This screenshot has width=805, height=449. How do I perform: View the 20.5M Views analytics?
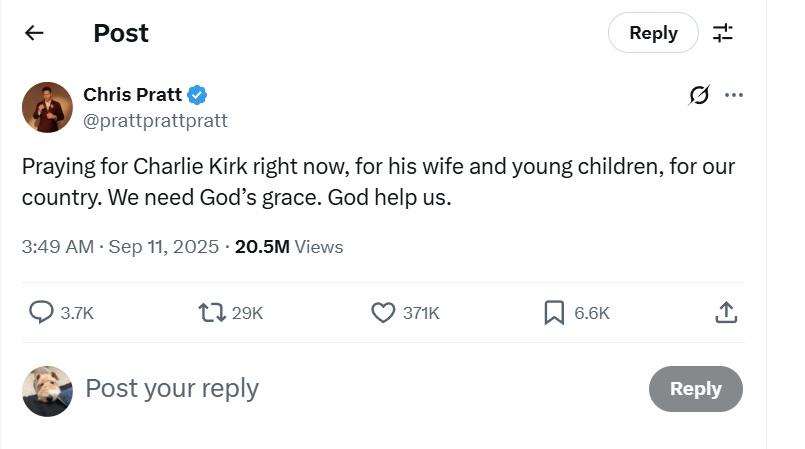288,246
